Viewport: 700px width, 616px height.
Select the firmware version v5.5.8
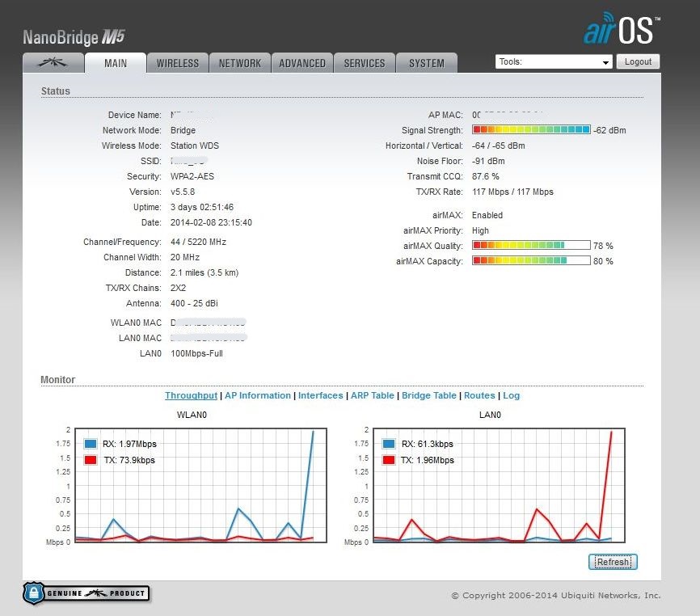(x=183, y=192)
